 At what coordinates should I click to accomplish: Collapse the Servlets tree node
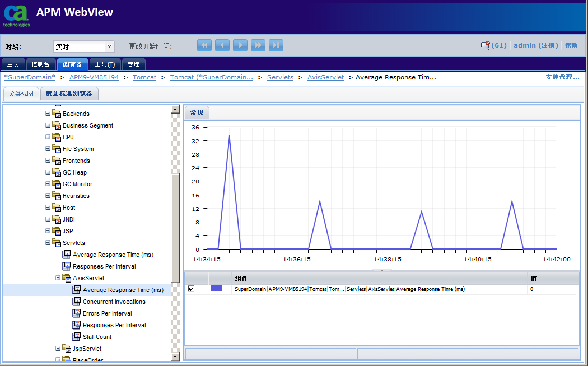(48, 243)
